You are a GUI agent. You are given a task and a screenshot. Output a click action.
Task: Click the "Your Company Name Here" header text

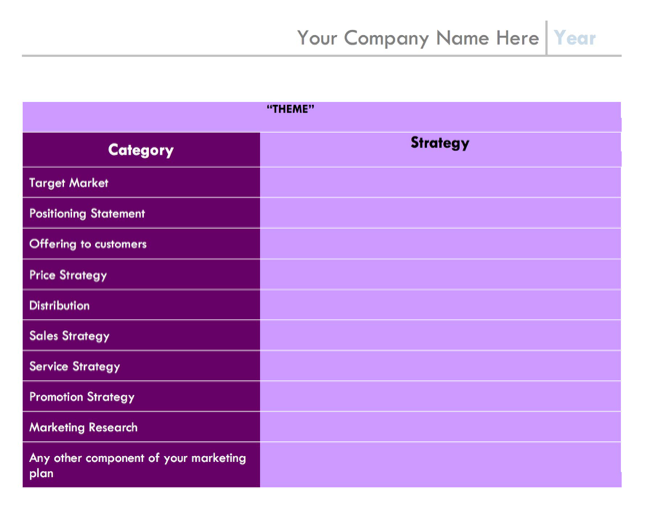click(x=417, y=38)
